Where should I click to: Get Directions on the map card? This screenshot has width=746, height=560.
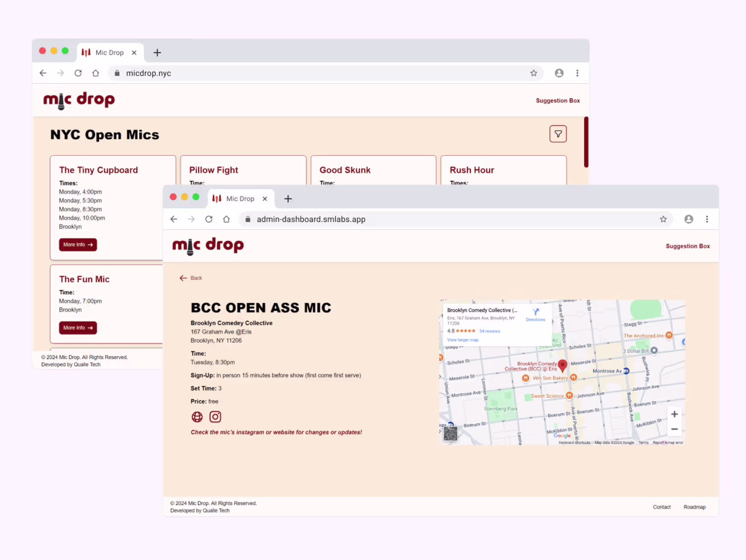tap(536, 315)
